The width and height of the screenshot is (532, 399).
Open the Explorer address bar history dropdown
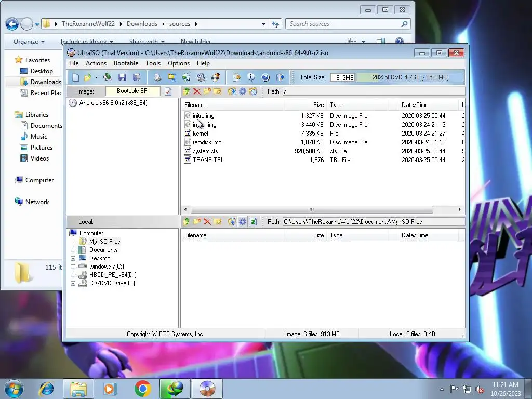click(x=263, y=24)
